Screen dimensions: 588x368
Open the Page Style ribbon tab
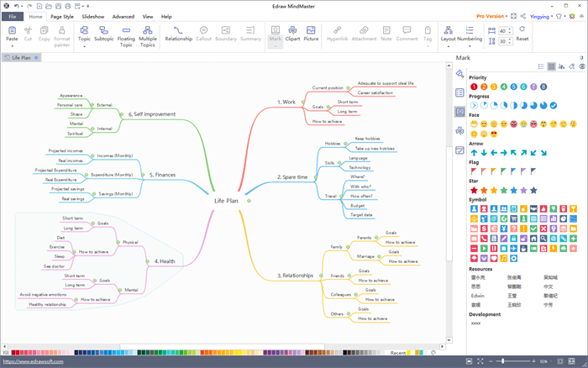coord(61,16)
